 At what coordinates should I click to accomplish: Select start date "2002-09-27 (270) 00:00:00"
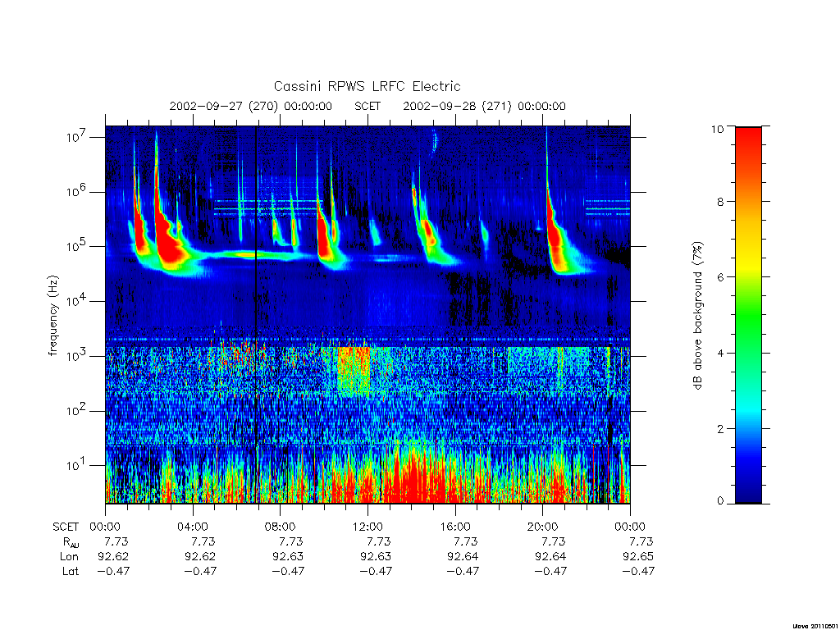251,106
